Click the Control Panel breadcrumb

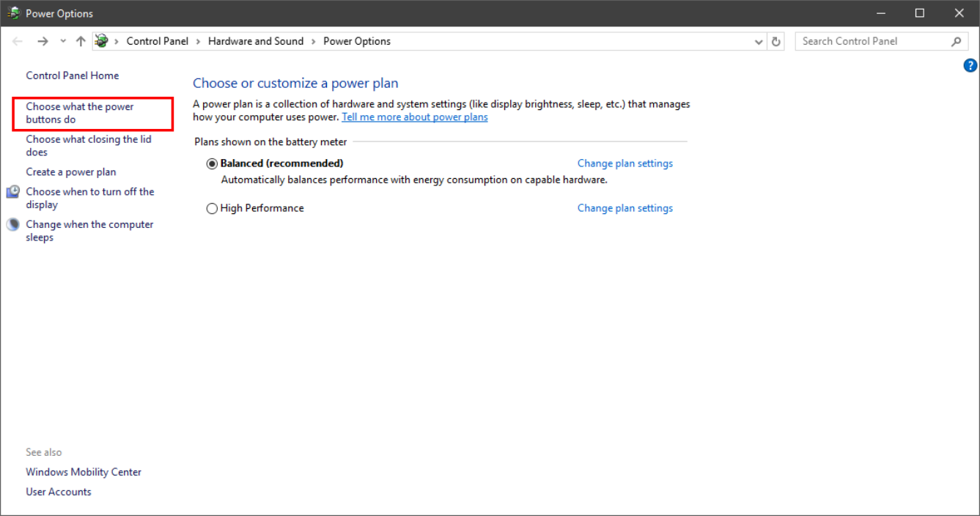tap(158, 41)
